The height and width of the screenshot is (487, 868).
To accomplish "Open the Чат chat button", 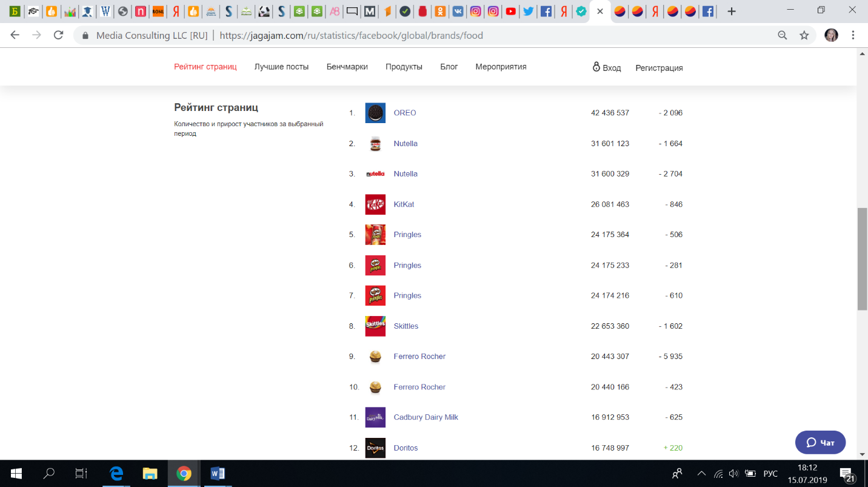I will tap(820, 443).
